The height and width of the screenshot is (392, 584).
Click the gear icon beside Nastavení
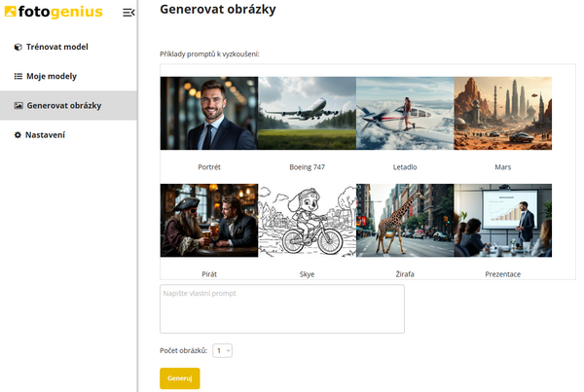click(x=18, y=134)
